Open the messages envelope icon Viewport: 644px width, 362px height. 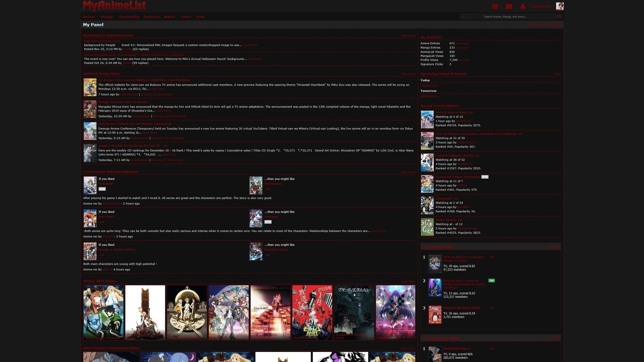click(509, 6)
